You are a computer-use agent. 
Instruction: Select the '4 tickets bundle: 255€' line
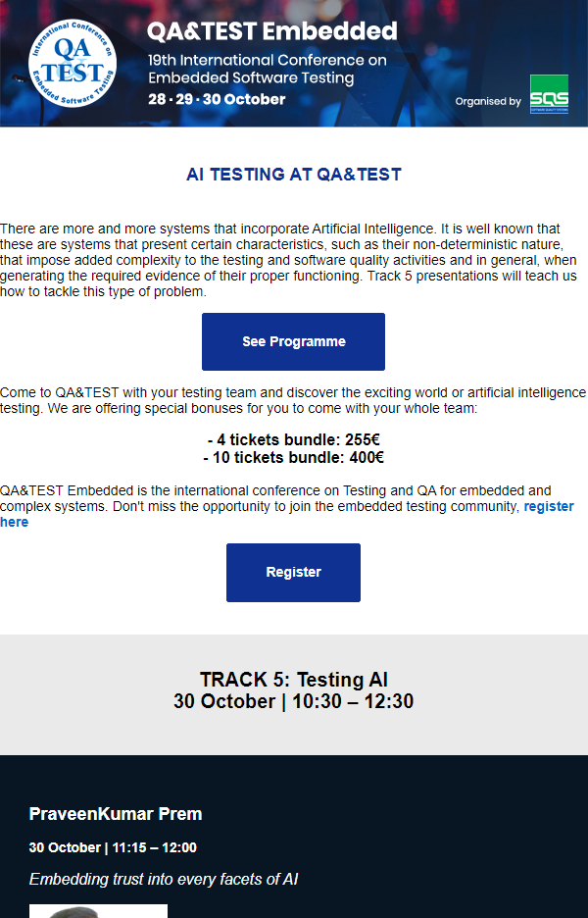(294, 439)
